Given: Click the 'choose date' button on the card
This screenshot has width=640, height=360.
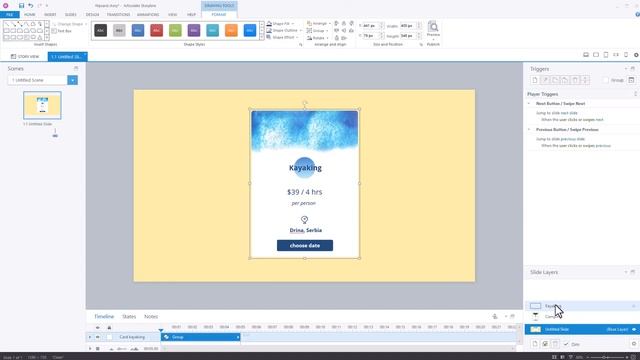Looking at the screenshot, I should 305,245.
